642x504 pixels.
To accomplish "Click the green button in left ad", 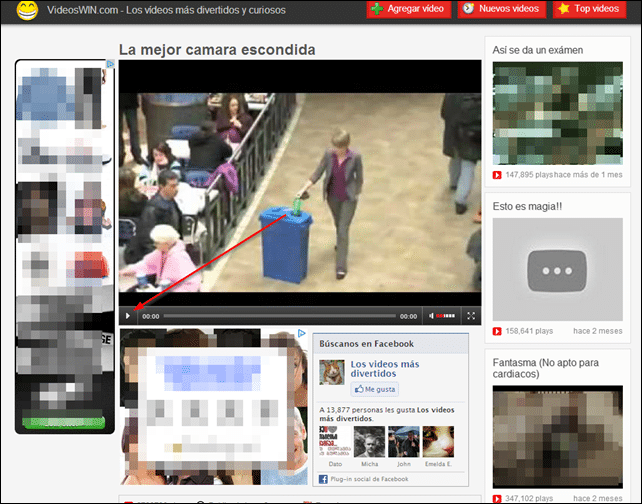I will pyautogui.click(x=63, y=423).
